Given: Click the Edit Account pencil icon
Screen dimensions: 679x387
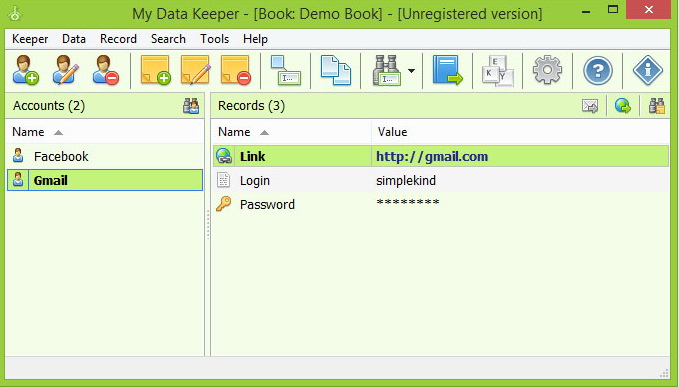Looking at the screenshot, I should [65, 70].
